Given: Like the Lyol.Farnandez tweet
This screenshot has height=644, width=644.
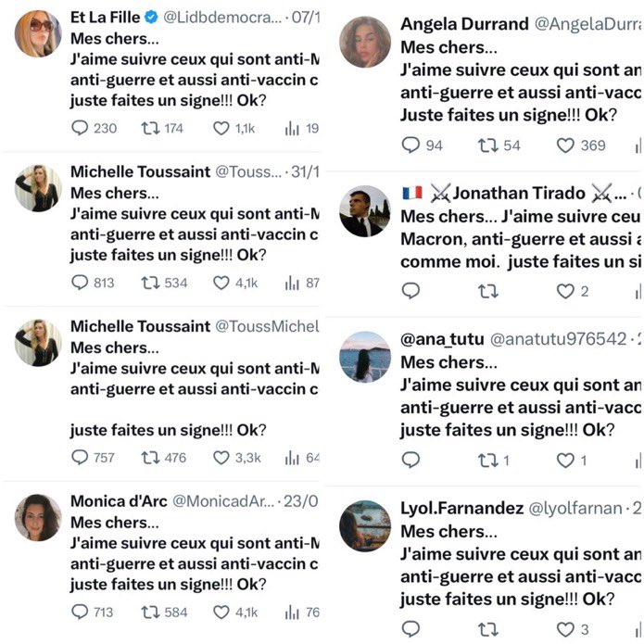Looking at the screenshot, I should (x=565, y=629).
